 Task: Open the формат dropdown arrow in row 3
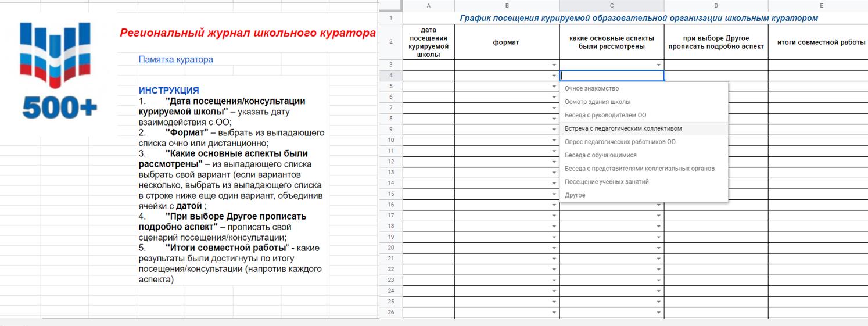coord(554,65)
